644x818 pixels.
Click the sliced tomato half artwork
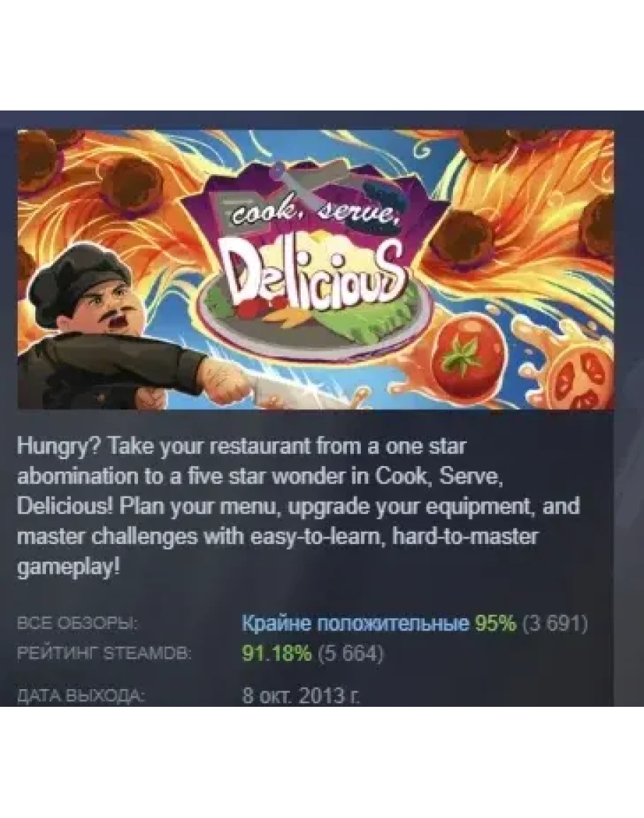click(x=582, y=380)
